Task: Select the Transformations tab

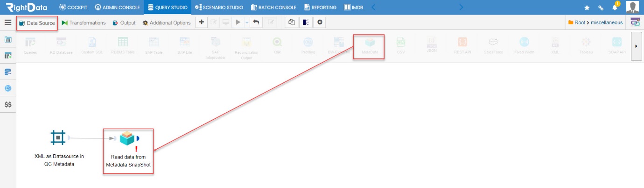Action: click(84, 23)
